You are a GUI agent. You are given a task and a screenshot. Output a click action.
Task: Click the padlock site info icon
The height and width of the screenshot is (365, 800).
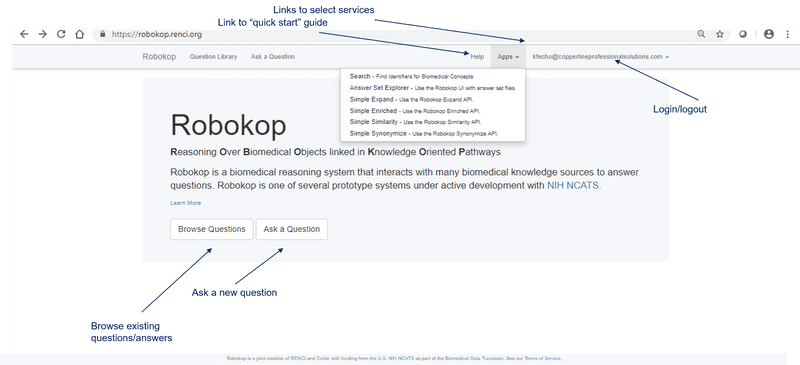[x=103, y=34]
